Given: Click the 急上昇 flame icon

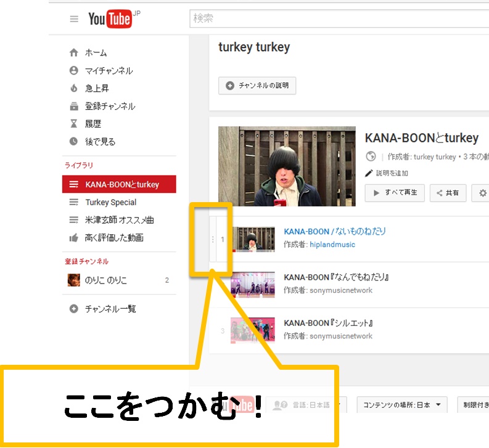Looking at the screenshot, I should (x=73, y=88).
